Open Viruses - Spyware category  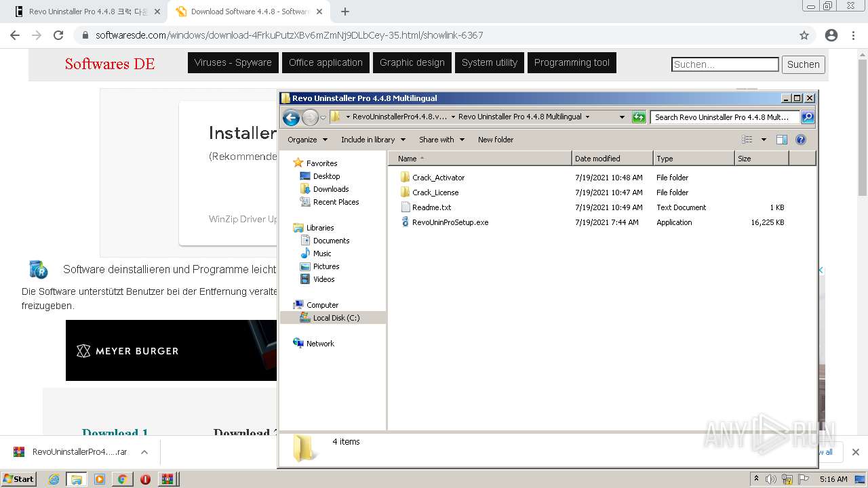pyautogui.click(x=233, y=62)
